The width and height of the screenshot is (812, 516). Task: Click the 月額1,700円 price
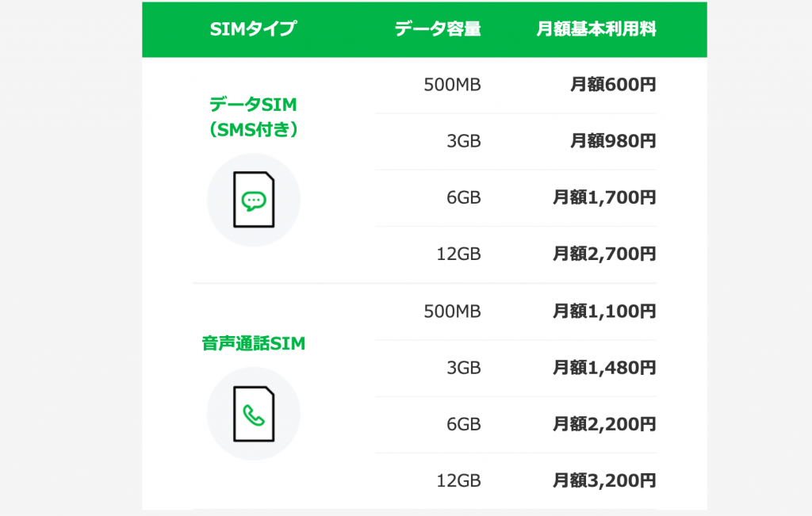click(604, 197)
